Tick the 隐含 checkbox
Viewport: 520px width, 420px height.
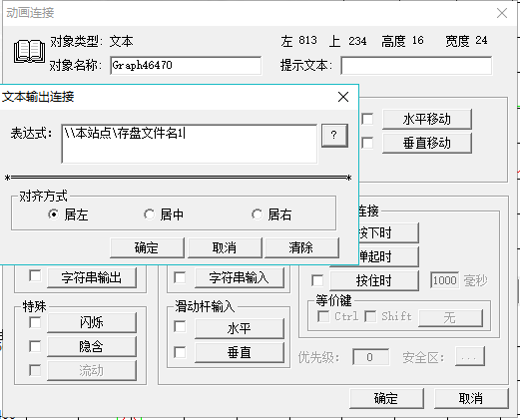(x=35, y=346)
